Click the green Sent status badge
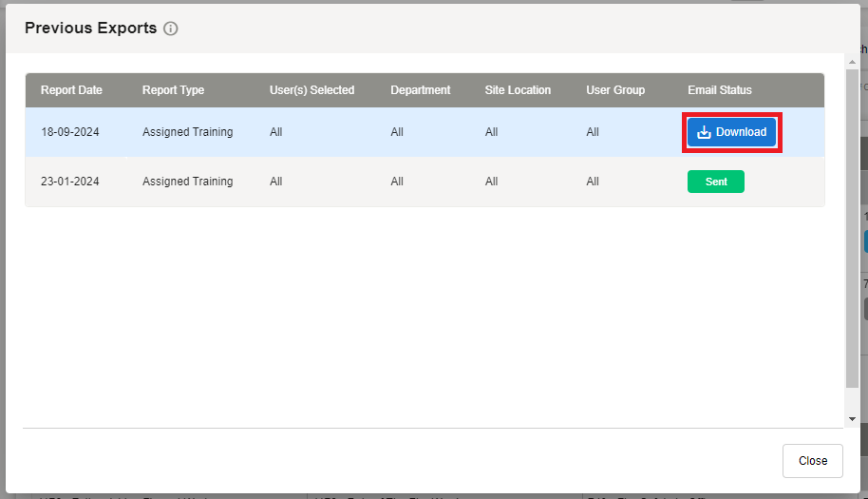Screen dimensions: 868x499 pyautogui.click(x=715, y=182)
